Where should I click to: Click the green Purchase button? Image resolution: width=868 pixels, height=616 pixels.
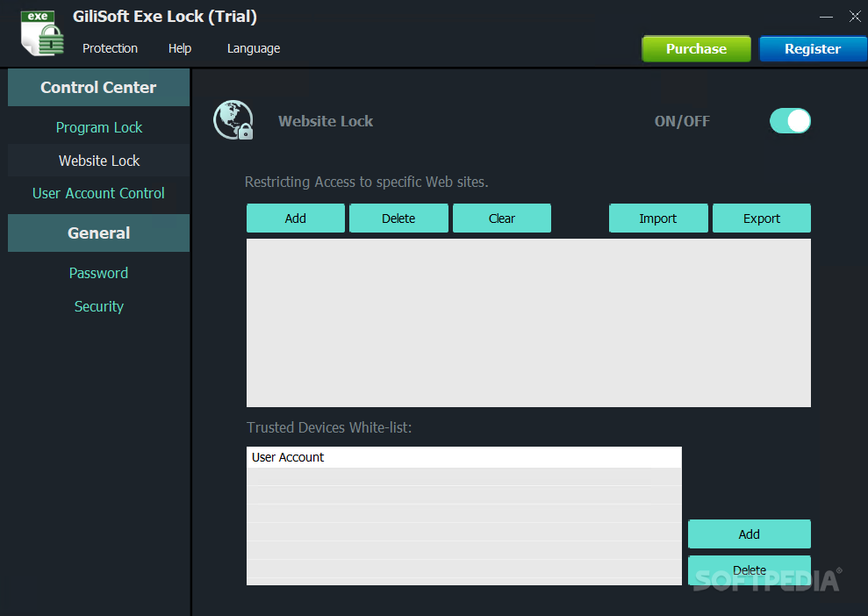coord(696,49)
